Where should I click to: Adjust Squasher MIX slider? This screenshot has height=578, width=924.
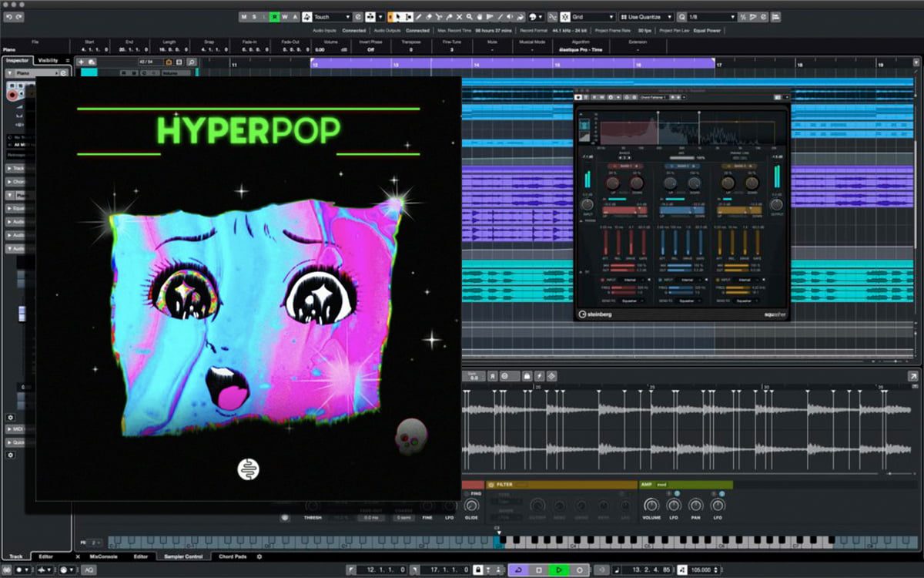681,158
